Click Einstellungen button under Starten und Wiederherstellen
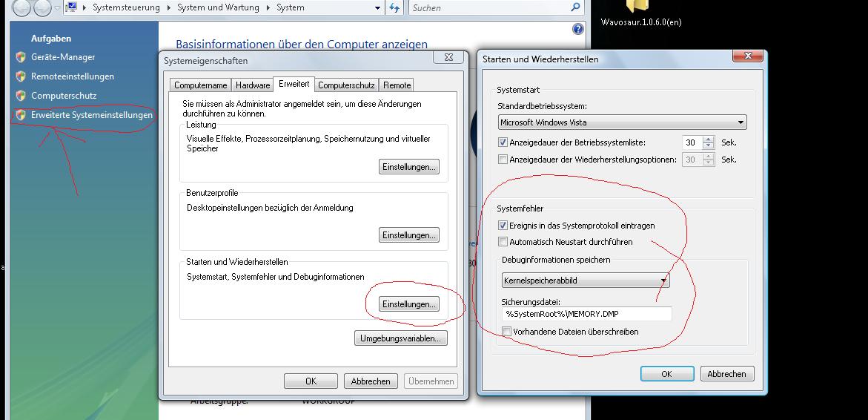Screen dimensions: 868x420 pos(409,304)
